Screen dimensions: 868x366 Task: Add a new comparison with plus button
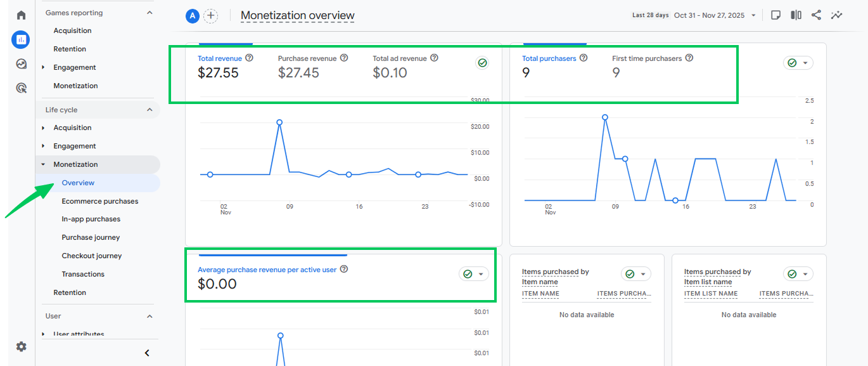pos(210,16)
